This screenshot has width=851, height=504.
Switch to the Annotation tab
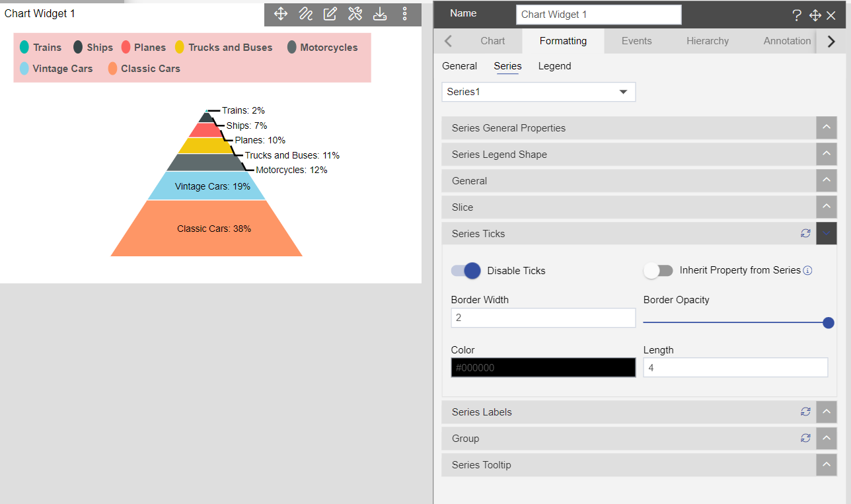click(787, 41)
